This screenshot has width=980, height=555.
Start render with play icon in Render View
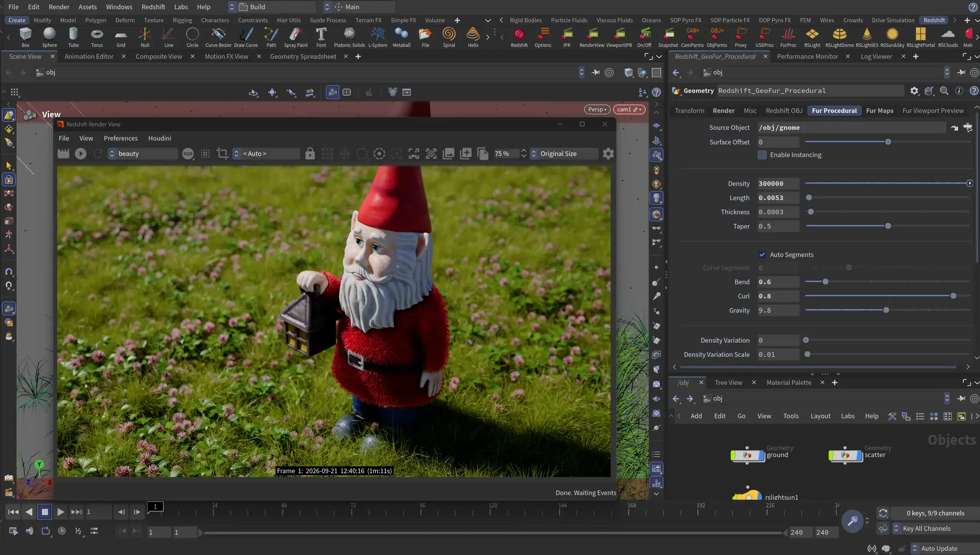81,154
